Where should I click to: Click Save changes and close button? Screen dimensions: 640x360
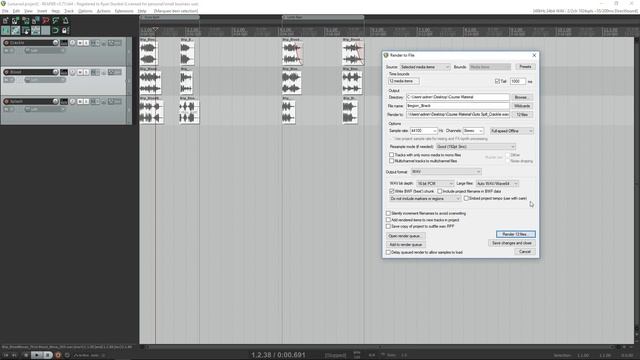pos(511,243)
